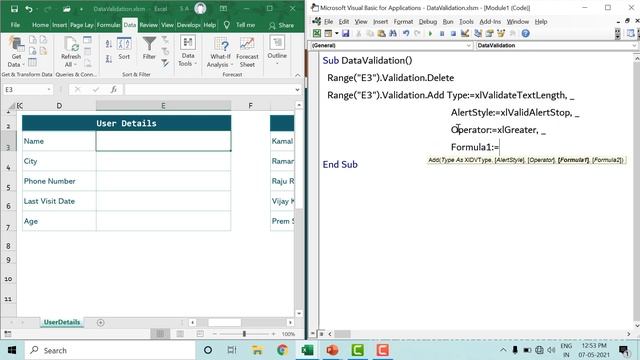Expand the Excel formula bar
The height and width of the screenshot is (360, 640).
[297, 89]
